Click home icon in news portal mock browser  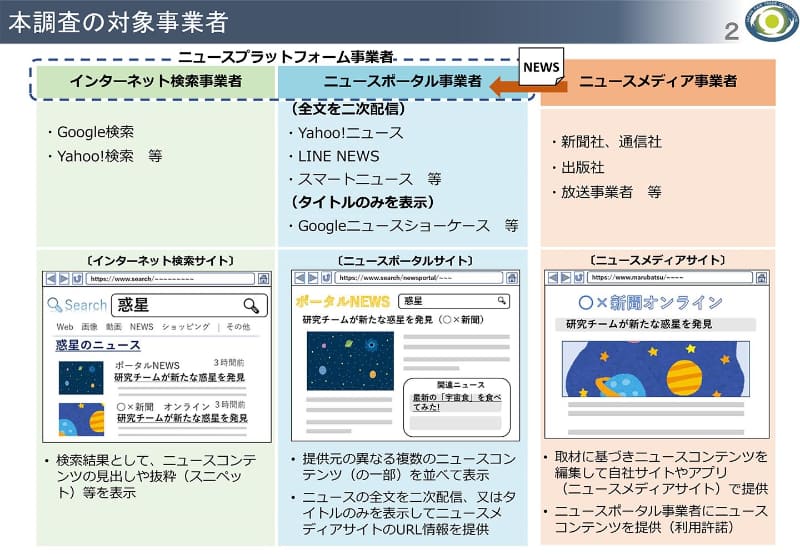click(x=512, y=278)
